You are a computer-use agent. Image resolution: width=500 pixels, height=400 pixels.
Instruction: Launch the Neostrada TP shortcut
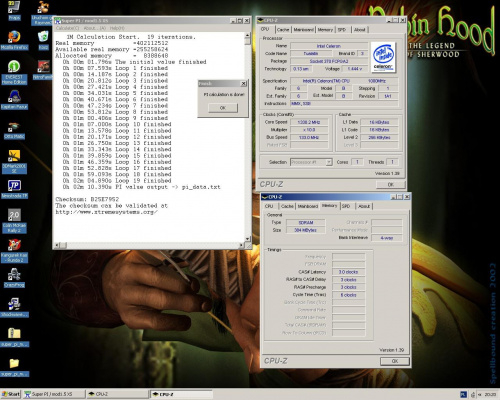tap(14, 189)
